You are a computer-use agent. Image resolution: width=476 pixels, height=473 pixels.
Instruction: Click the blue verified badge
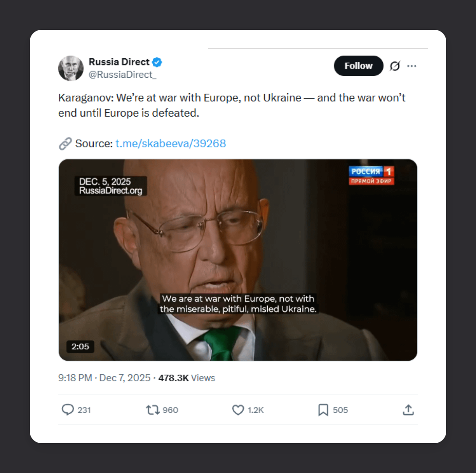pos(157,62)
